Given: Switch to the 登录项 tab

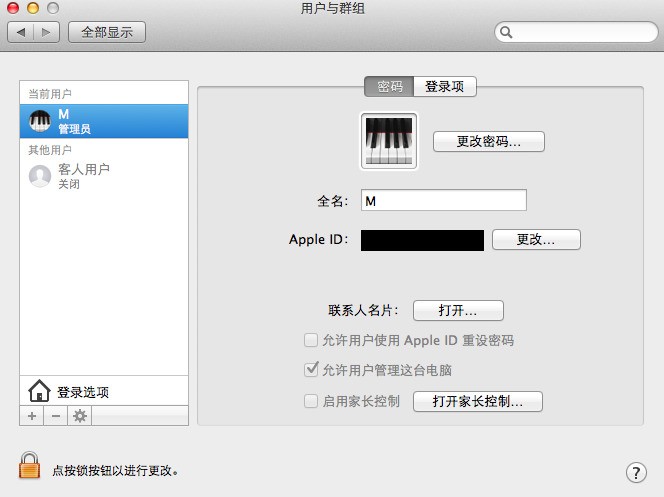Looking at the screenshot, I should tap(445, 86).
